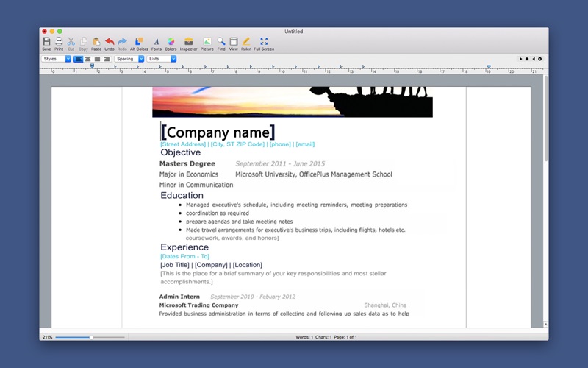Insert a Picture from toolbar
Image resolution: width=588 pixels, height=368 pixels.
[207, 43]
